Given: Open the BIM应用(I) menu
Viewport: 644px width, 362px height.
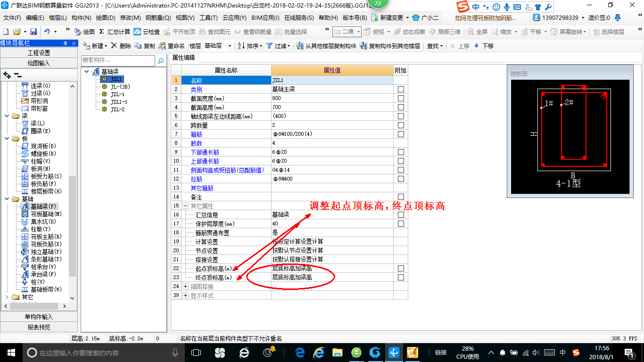Looking at the screenshot, I should point(265,17).
